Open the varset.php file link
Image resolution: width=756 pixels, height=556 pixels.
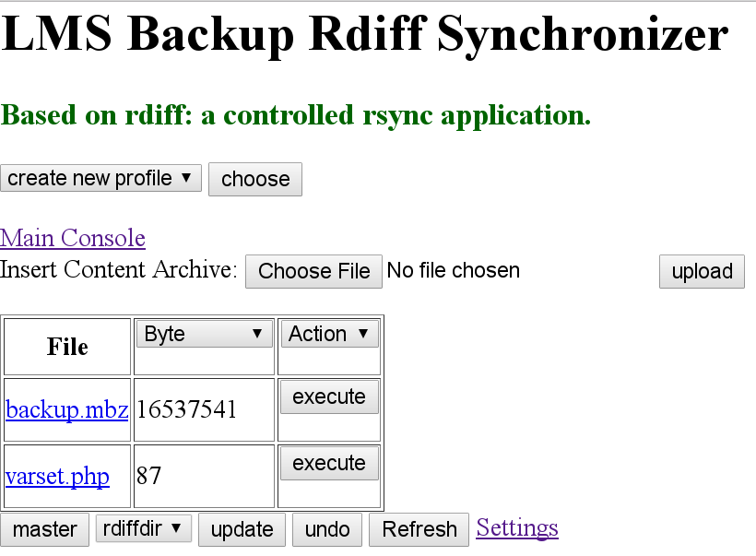tap(57, 477)
